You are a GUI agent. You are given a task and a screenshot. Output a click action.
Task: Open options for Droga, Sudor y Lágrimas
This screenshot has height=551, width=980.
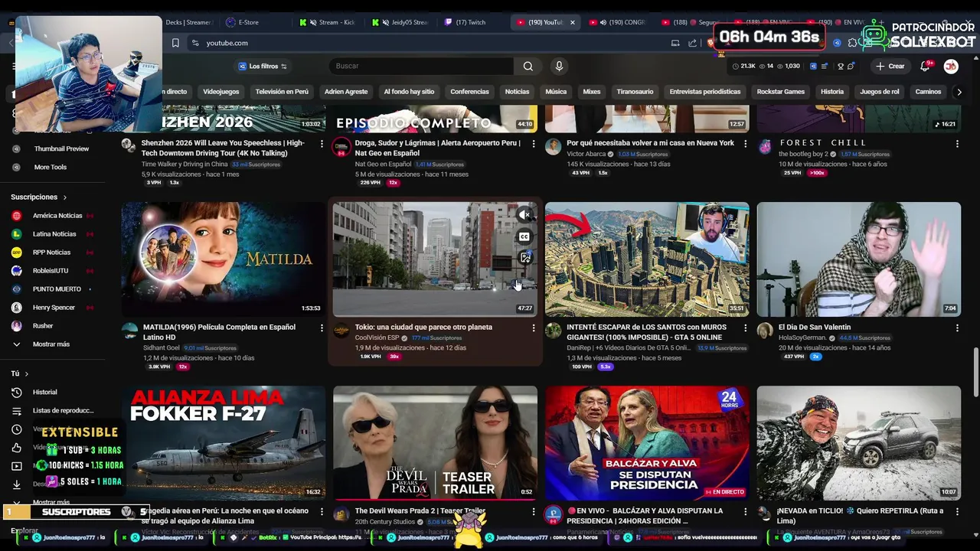pos(534,144)
